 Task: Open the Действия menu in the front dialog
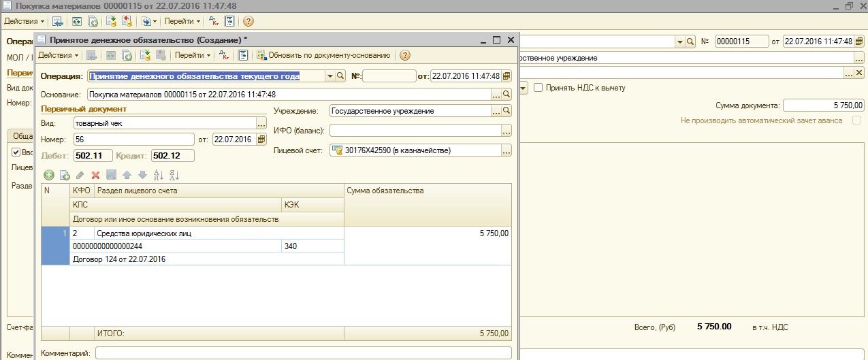coord(58,55)
